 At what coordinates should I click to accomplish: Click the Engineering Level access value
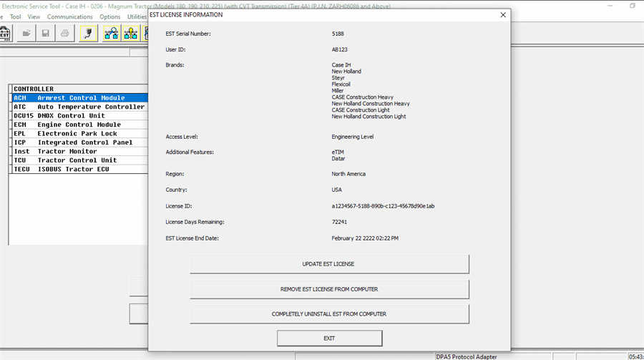click(352, 137)
